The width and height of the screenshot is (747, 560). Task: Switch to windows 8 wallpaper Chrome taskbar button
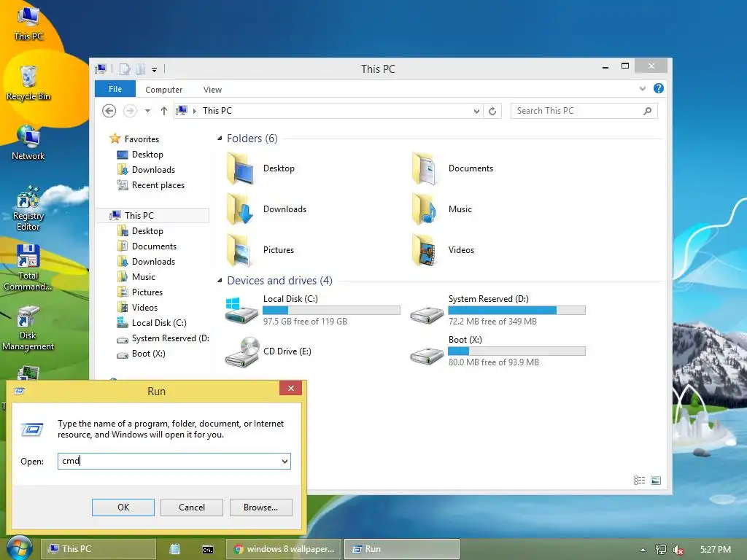pyautogui.click(x=284, y=549)
